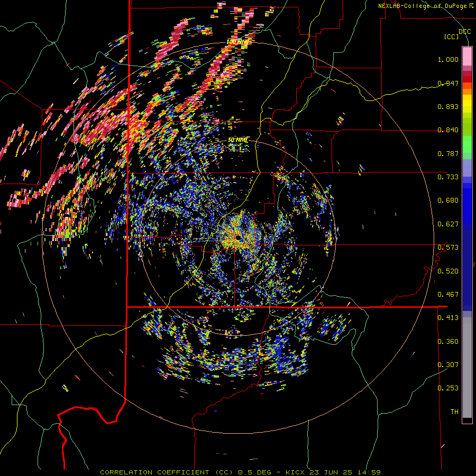Screen dimensions: 476x476
Task: Click the [CC] units label
Action: (x=452, y=36)
